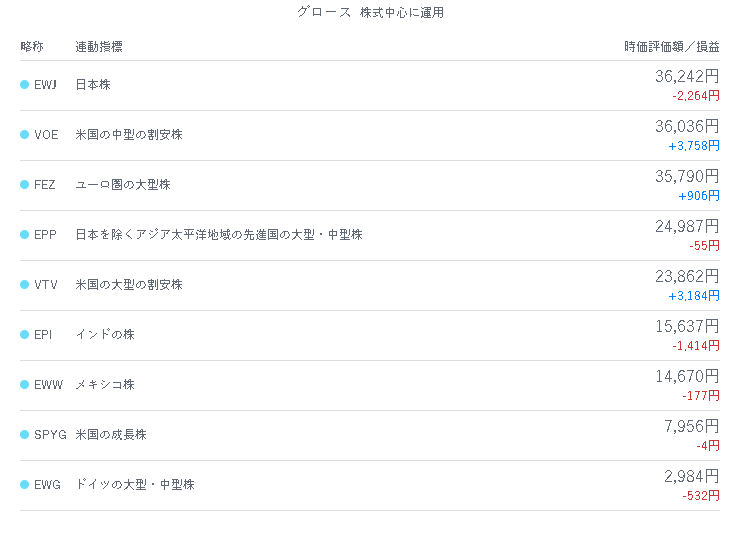The height and width of the screenshot is (533, 742).
Task: Click the blue dot beside SPYG
Action: click(25, 435)
